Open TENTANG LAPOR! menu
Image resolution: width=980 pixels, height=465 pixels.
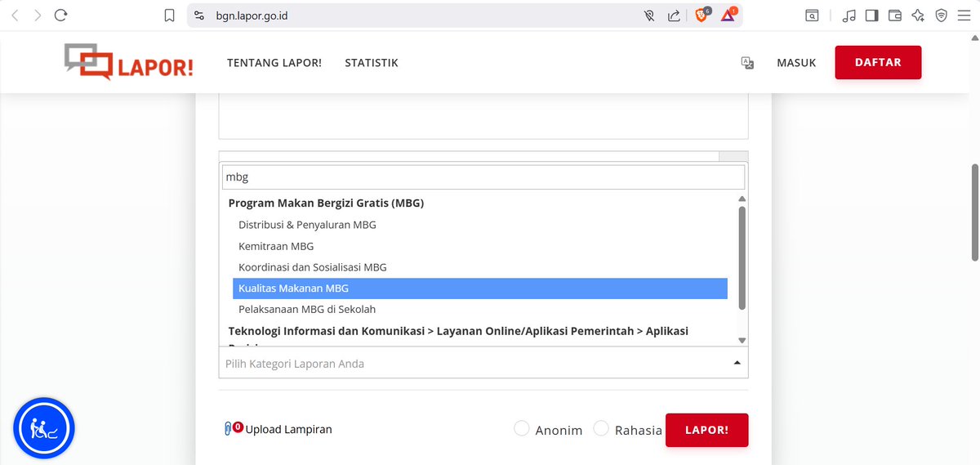[274, 63]
